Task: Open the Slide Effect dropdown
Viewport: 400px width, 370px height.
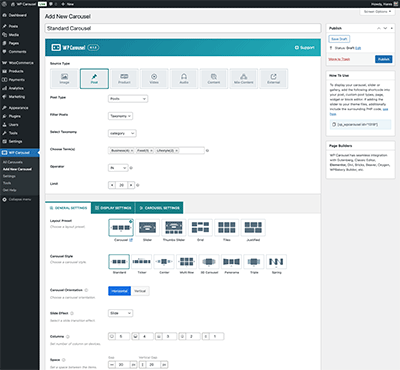Action: [121, 313]
